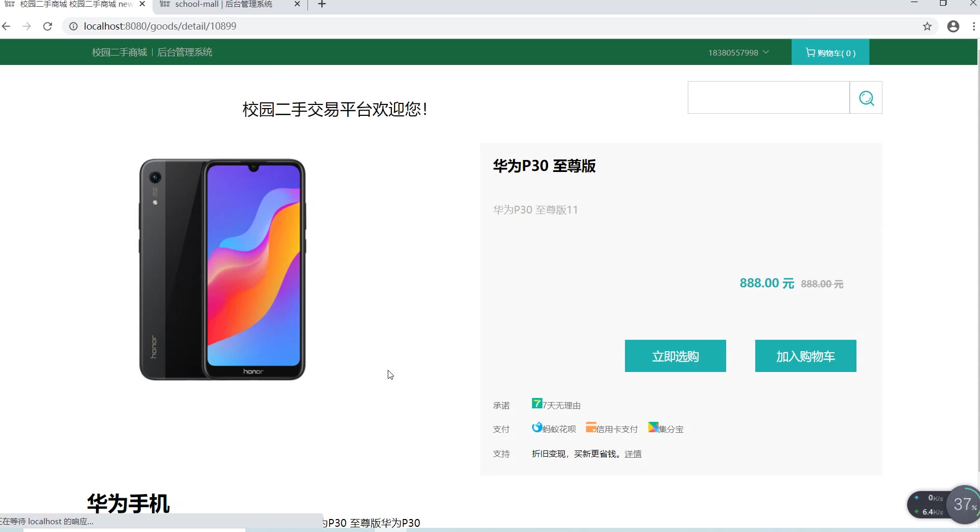Click the 立即选购 buy now button
980x532 pixels.
675,356
